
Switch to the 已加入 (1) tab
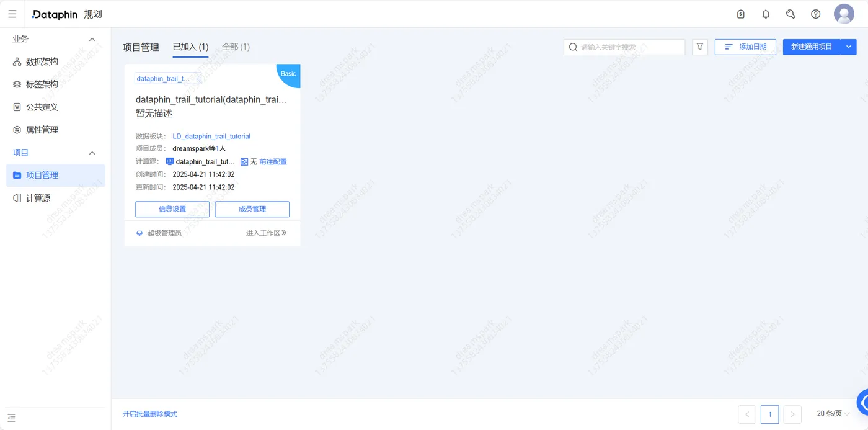point(190,47)
